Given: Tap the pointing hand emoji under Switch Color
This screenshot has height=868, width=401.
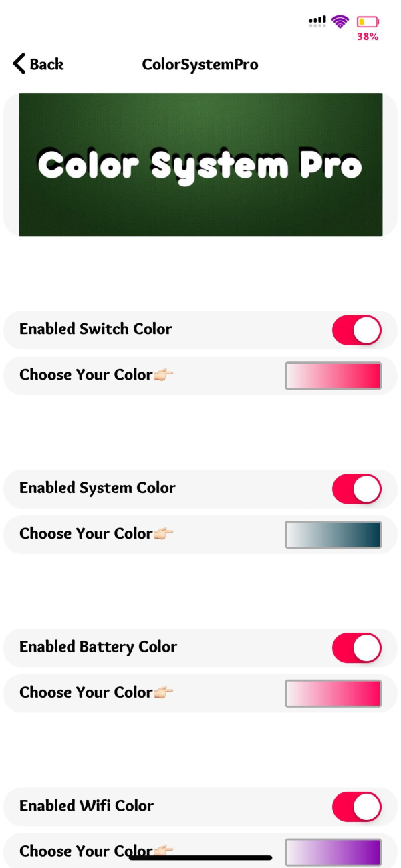Looking at the screenshot, I should coord(163,375).
